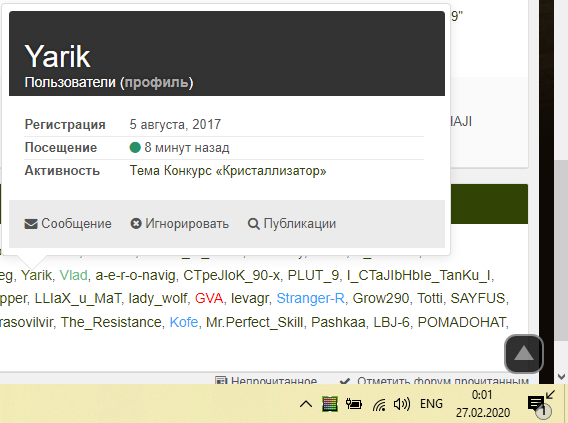Open user levagr profile

click(x=250, y=298)
